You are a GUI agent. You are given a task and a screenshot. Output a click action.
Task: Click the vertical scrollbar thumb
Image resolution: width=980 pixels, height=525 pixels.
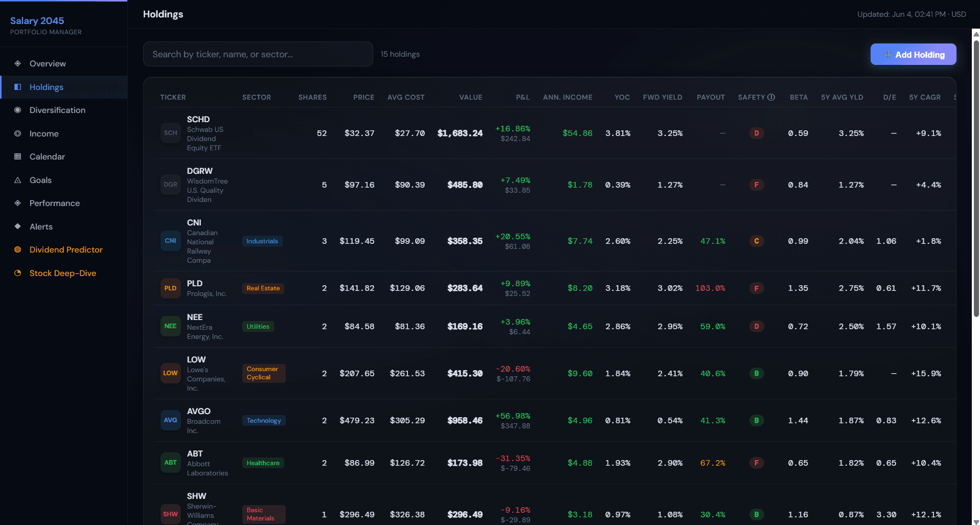pos(976,179)
